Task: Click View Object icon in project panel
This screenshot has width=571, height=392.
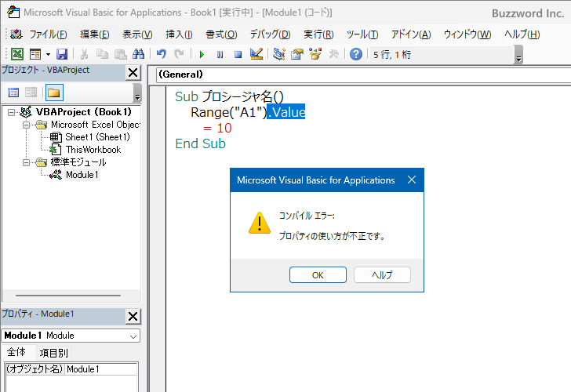Action: 31,93
